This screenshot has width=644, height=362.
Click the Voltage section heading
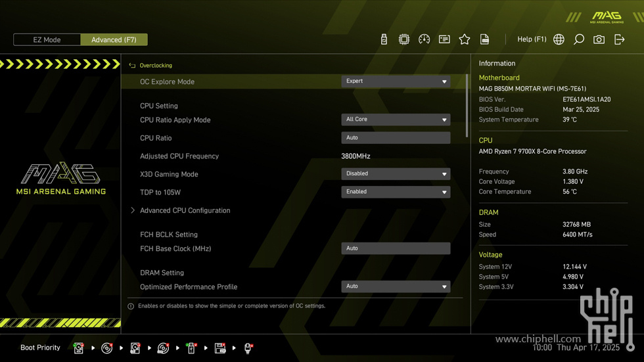(490, 254)
